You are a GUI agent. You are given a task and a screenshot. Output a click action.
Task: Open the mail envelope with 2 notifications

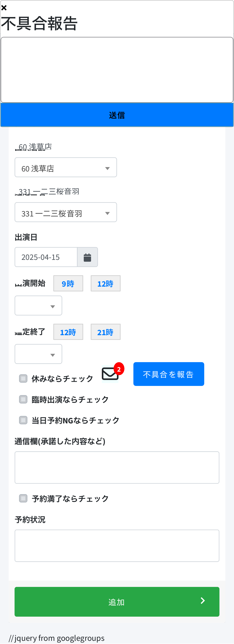pos(110,374)
